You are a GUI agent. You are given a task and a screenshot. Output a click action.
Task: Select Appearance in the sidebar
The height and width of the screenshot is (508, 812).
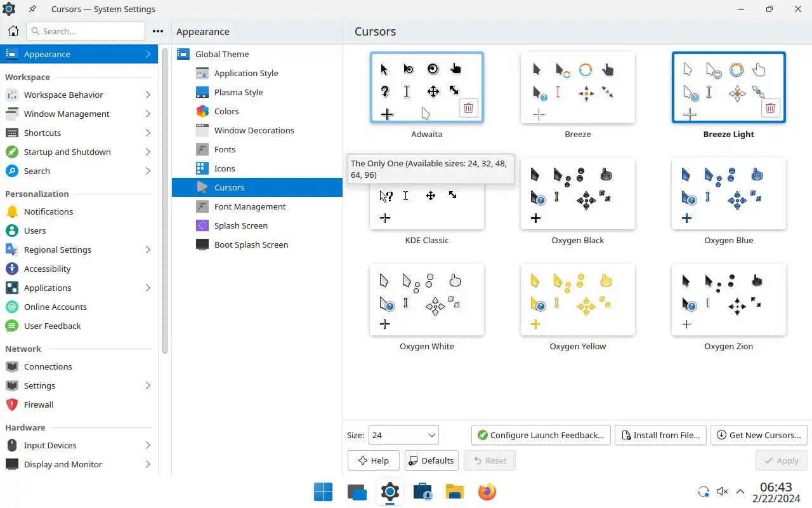click(x=79, y=54)
